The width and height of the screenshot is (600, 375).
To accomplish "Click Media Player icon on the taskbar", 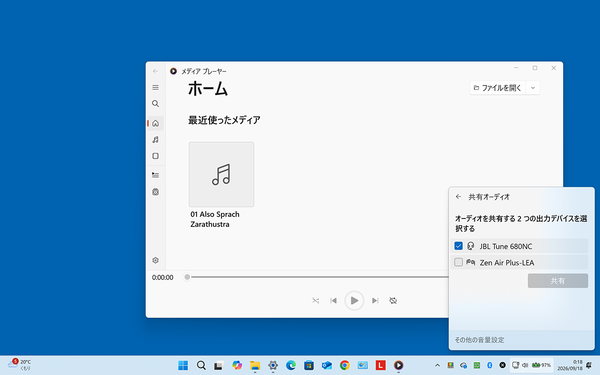I will pos(398,365).
